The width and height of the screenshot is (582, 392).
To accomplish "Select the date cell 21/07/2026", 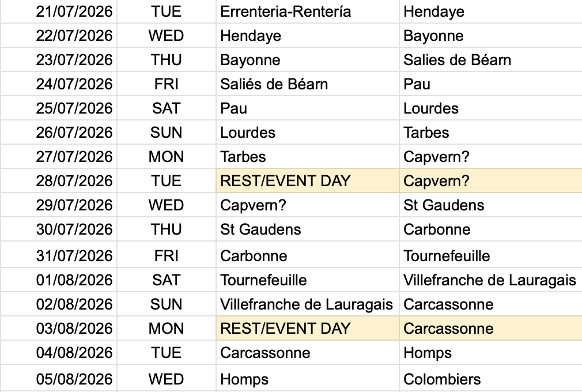I will pyautogui.click(x=59, y=12).
